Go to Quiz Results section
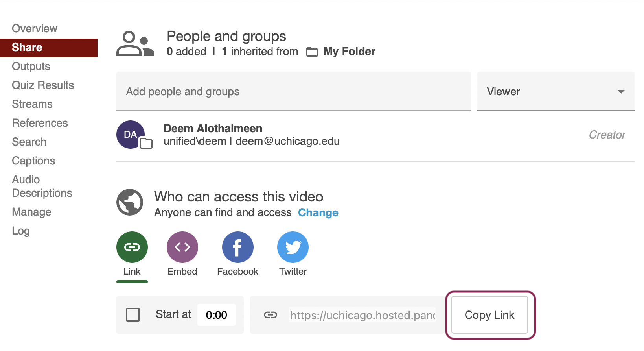Viewport: 644px width, 351px height. pyautogui.click(x=43, y=85)
